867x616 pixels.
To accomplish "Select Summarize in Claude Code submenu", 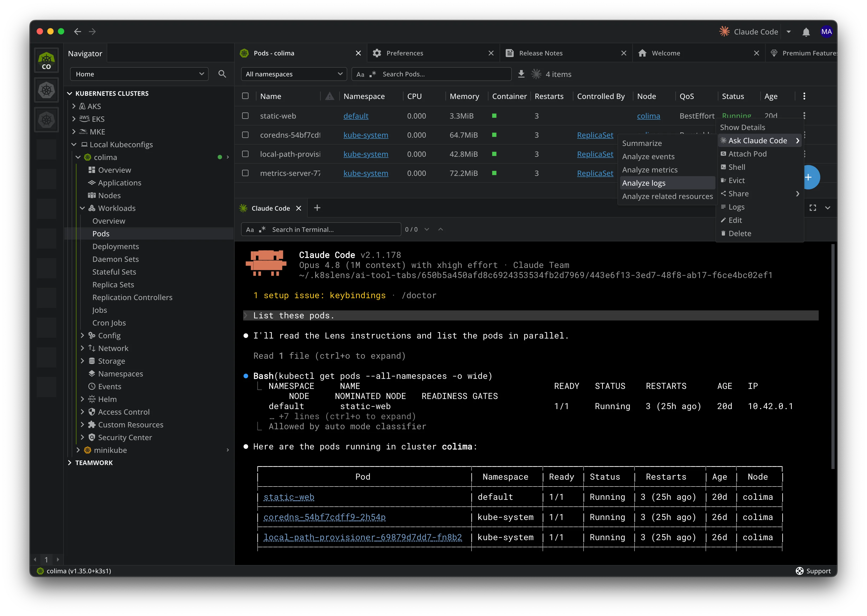I will [667, 143].
